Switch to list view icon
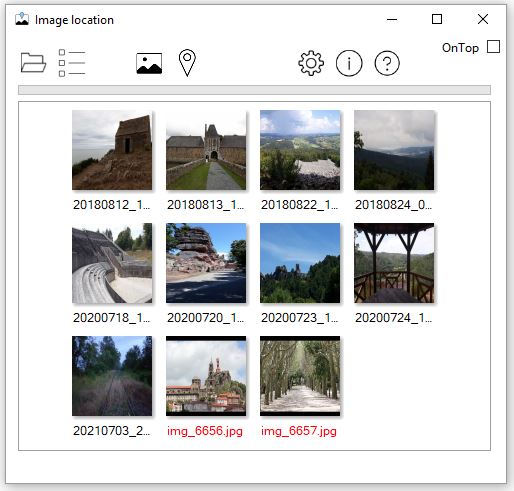This screenshot has width=514, height=491. click(72, 63)
